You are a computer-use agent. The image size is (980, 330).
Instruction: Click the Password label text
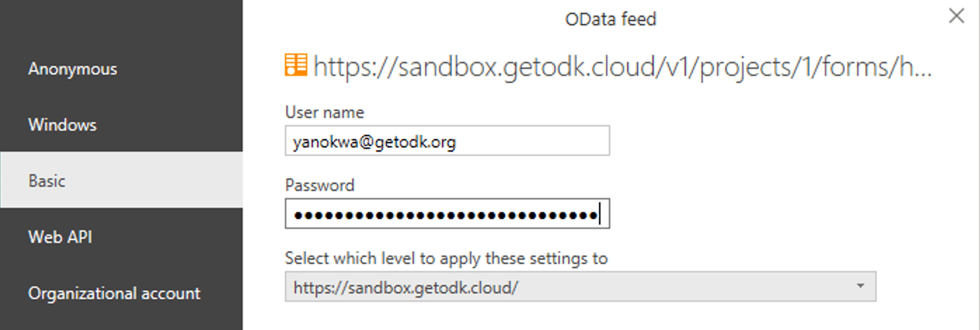pos(320,185)
